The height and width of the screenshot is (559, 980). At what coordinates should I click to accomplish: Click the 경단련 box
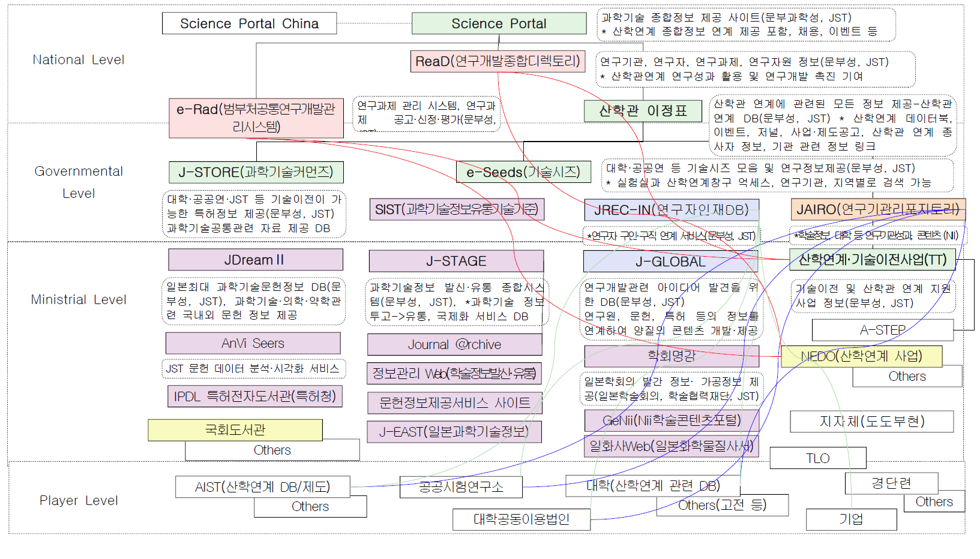(891, 483)
